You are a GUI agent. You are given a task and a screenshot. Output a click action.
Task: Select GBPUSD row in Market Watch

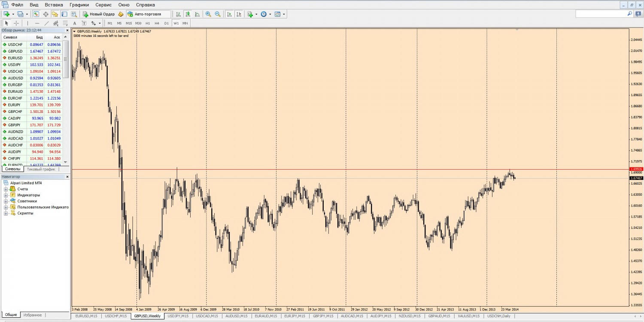click(32, 51)
